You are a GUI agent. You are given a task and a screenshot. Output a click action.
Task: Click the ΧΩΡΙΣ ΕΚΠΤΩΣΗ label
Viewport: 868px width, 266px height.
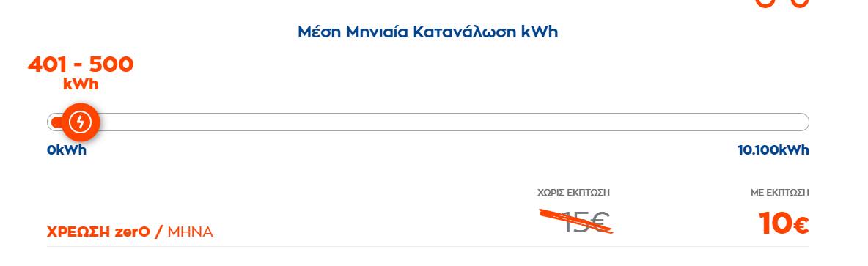click(573, 193)
